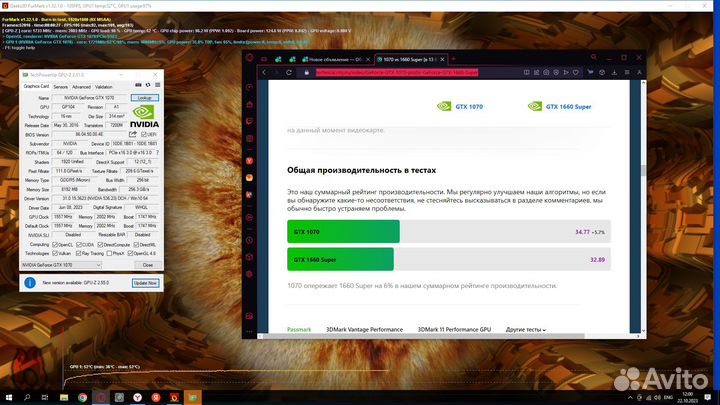This screenshot has width=720, height=405.
Task: Open the 3DMark Vantage Performance tab
Action: point(367,329)
